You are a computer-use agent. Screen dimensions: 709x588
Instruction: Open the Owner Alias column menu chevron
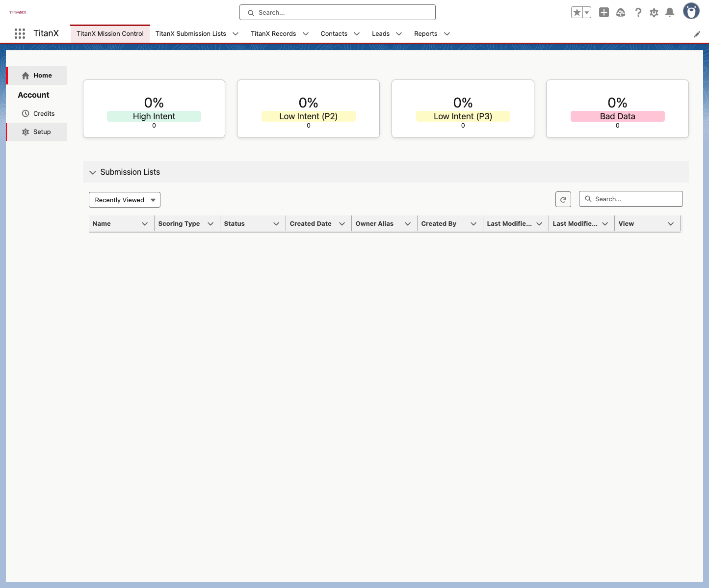tap(408, 224)
